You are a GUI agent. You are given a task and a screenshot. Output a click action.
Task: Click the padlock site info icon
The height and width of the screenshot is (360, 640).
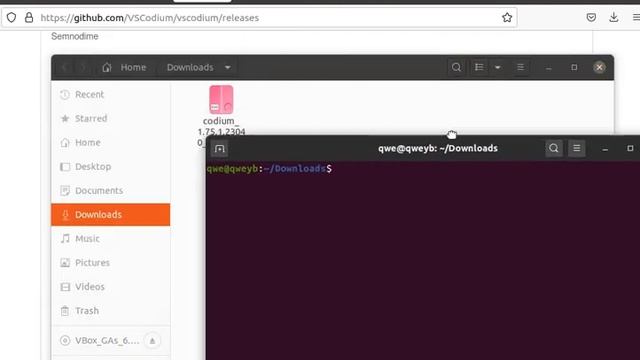[x=29, y=18]
